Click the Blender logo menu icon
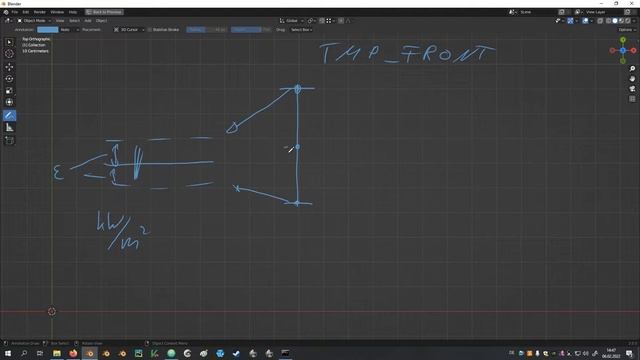The height and width of the screenshot is (360, 640). (x=6, y=12)
